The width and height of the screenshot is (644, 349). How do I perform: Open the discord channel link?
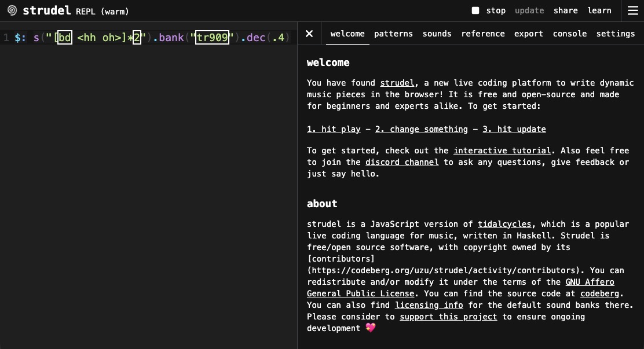(402, 162)
